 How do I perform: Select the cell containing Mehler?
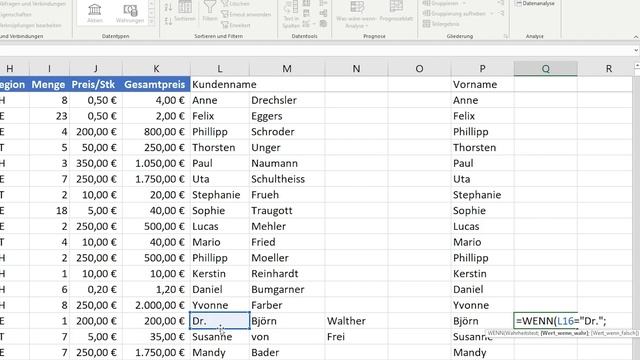point(287,226)
